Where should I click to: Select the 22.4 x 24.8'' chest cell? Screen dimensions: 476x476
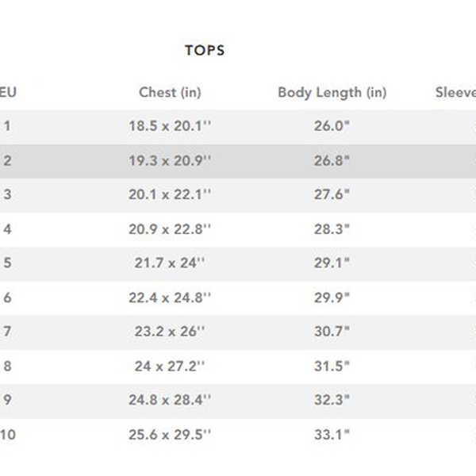(x=170, y=298)
